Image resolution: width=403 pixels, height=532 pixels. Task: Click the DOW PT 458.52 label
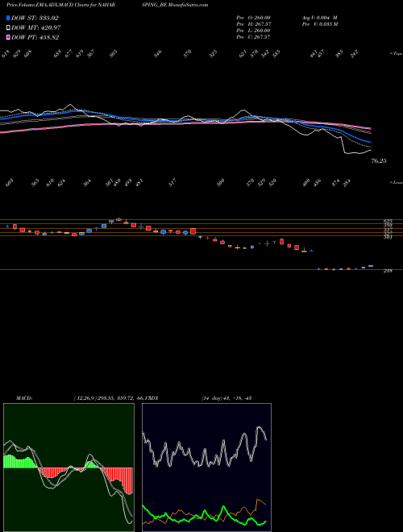(x=35, y=37)
